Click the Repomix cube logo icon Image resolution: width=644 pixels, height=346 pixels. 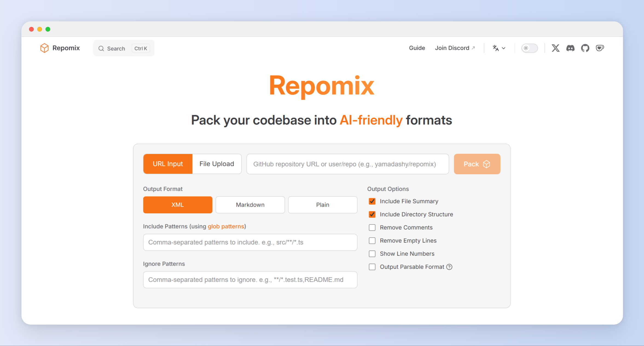point(44,48)
